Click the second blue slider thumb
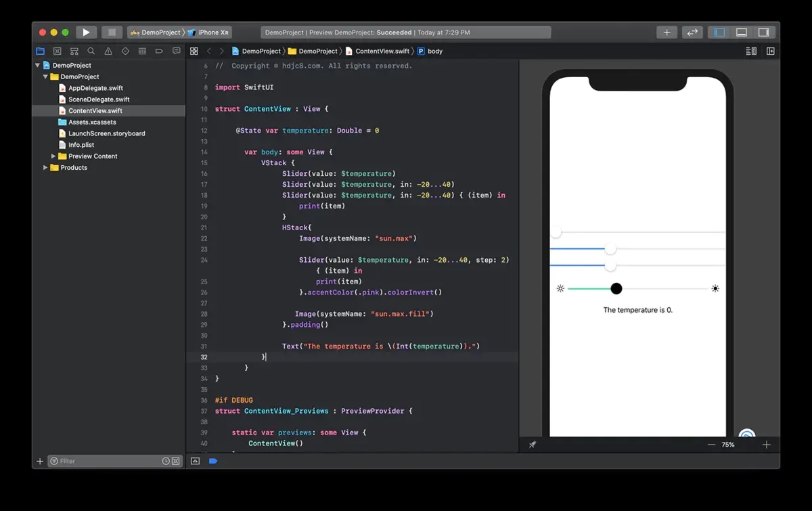This screenshot has width=812, height=511. tap(610, 249)
